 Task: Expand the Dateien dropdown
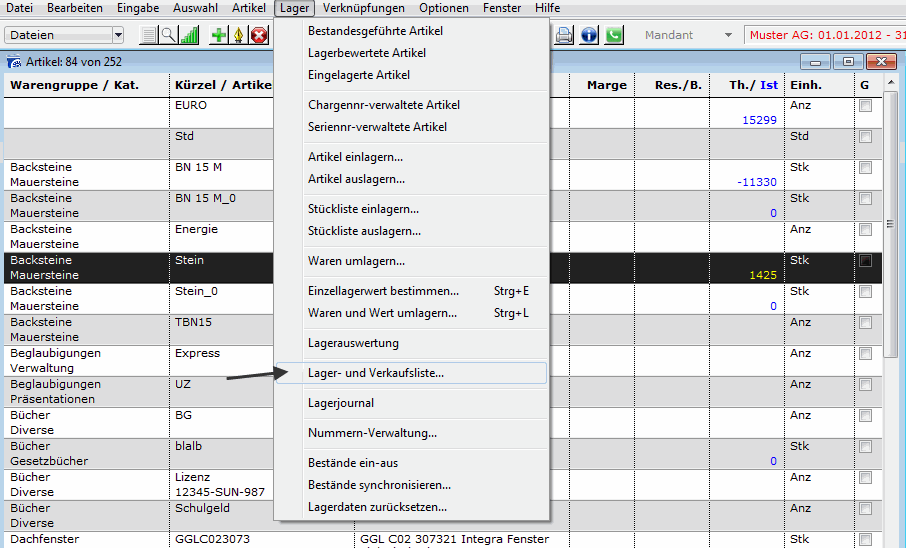[118, 35]
